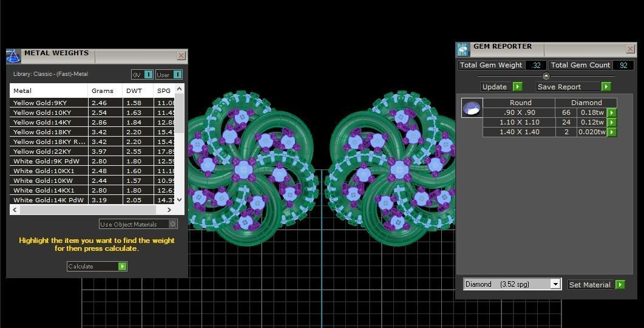Close the Gem Reporter panel
The width and height of the screenshot is (644, 328).
coord(631,49)
